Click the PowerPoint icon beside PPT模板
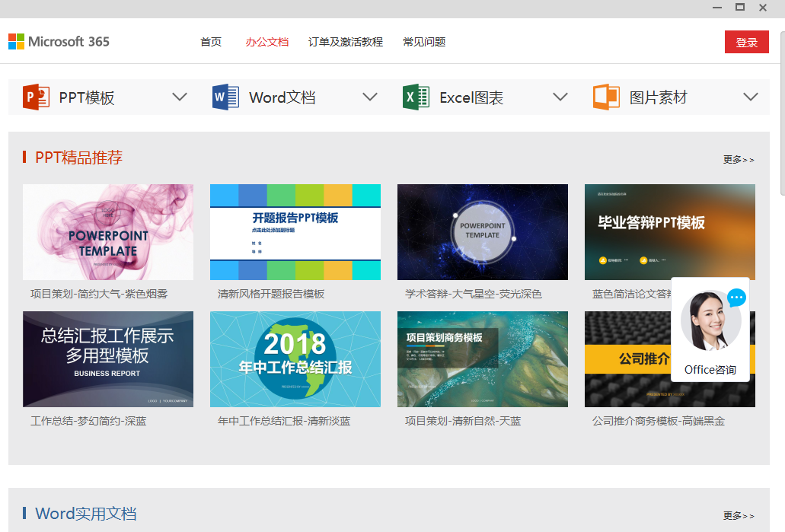Viewport: 785px width, 532px height. 36,97
